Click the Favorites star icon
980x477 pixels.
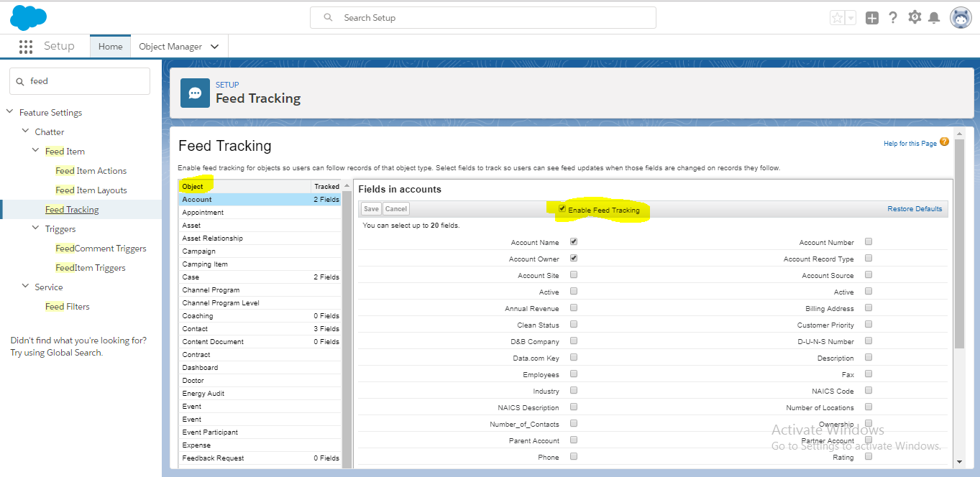point(838,18)
